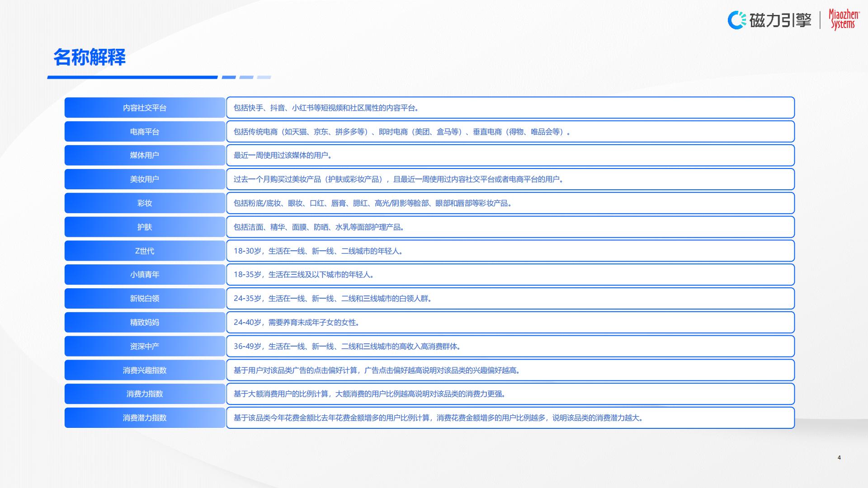Click the 新锐白领 term label
This screenshot has height=488, width=868.
point(145,299)
